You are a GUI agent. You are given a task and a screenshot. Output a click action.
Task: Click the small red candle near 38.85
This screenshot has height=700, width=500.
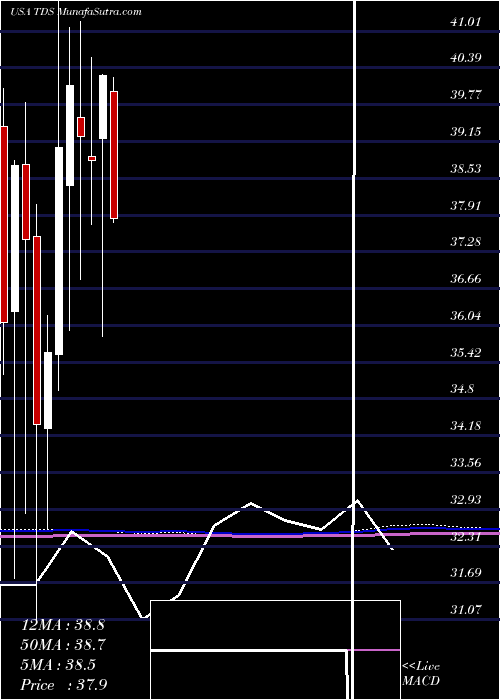pos(92,158)
